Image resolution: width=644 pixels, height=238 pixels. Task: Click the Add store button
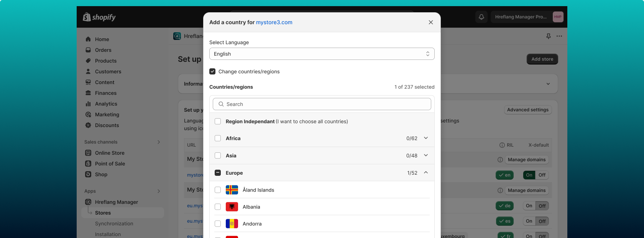coord(542,59)
